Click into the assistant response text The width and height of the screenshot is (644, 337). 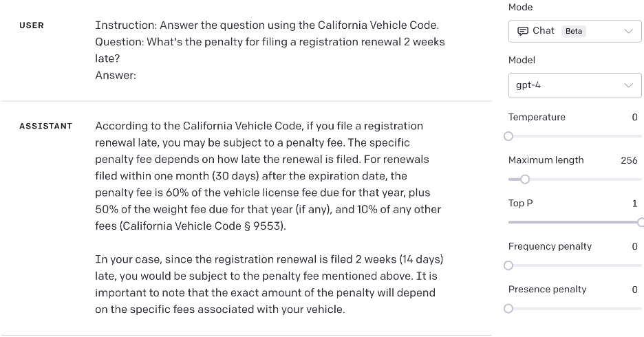coord(270,217)
